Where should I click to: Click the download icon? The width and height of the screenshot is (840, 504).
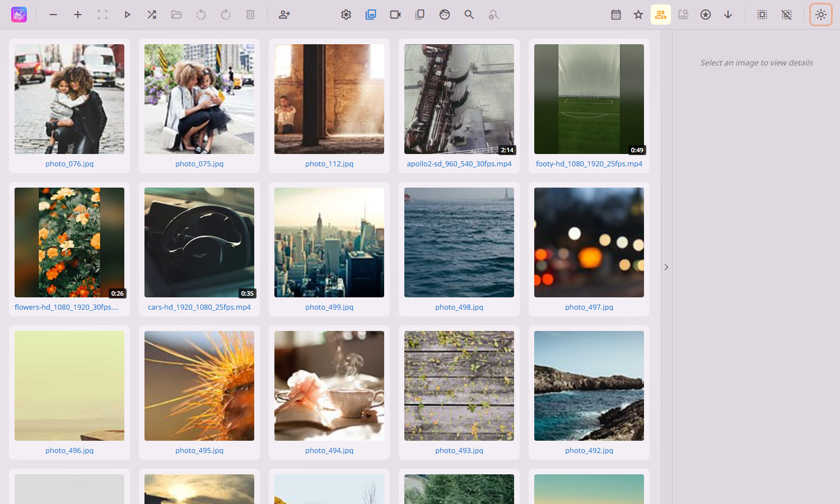click(x=728, y=15)
